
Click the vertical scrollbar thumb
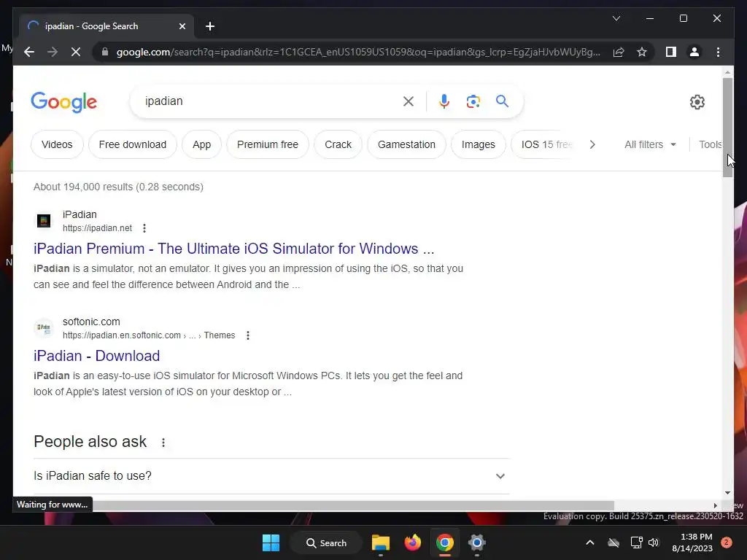pyautogui.click(x=727, y=127)
